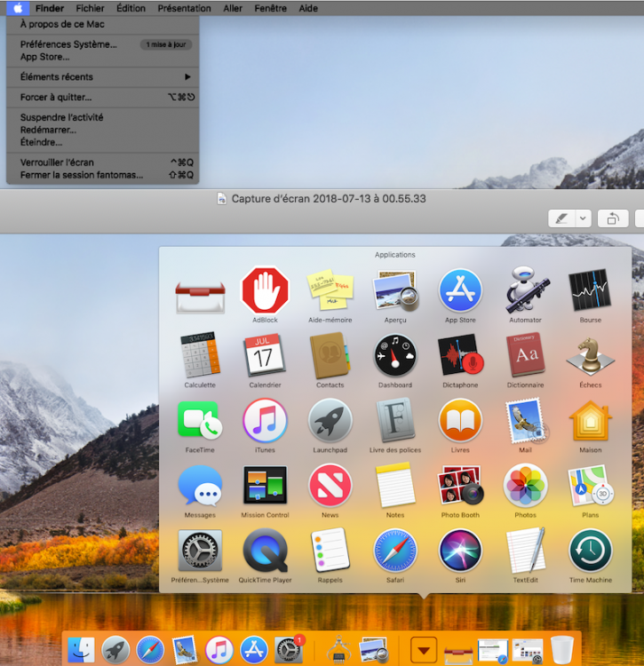Viewport: 644px width, 666px height.
Task: Open TextEdit
Action: pyautogui.click(x=526, y=551)
